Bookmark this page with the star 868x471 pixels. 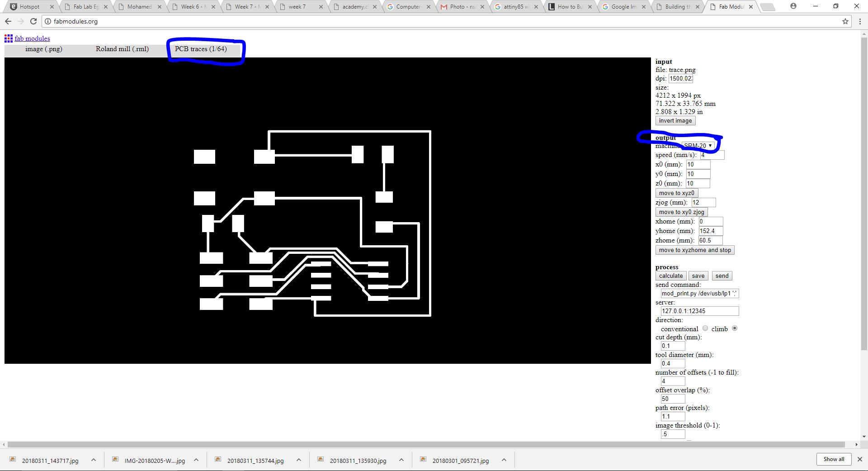(x=845, y=21)
